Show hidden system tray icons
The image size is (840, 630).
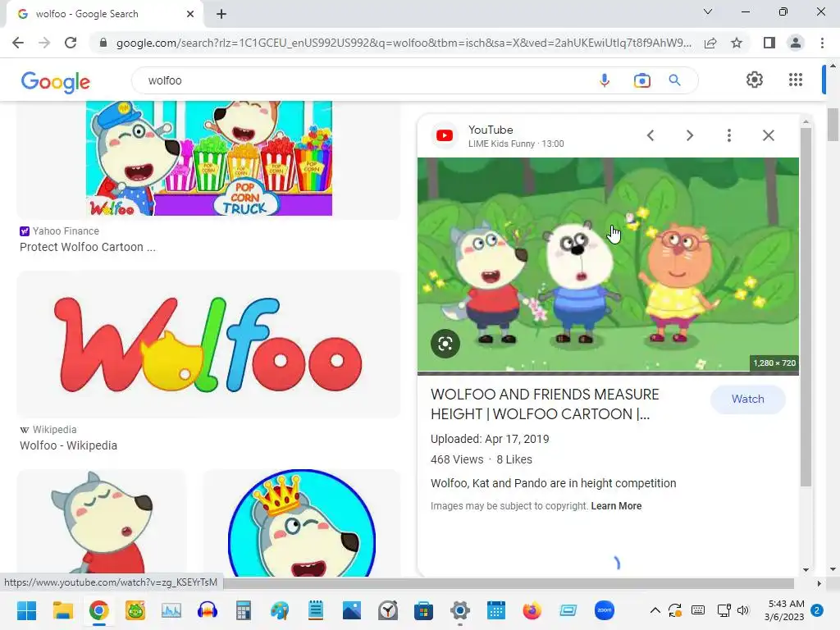pyautogui.click(x=655, y=610)
